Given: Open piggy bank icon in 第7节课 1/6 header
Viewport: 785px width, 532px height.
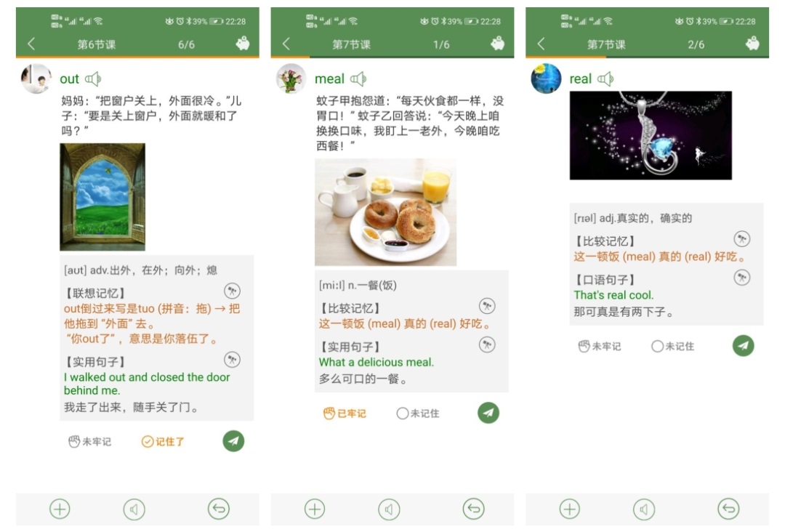Looking at the screenshot, I should pos(497,44).
